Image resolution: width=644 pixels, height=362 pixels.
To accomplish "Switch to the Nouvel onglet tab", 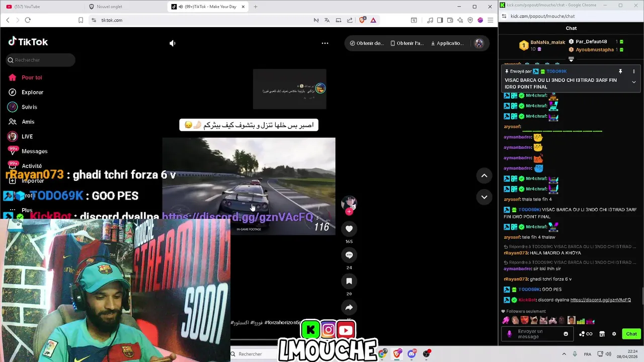I will coord(124,7).
